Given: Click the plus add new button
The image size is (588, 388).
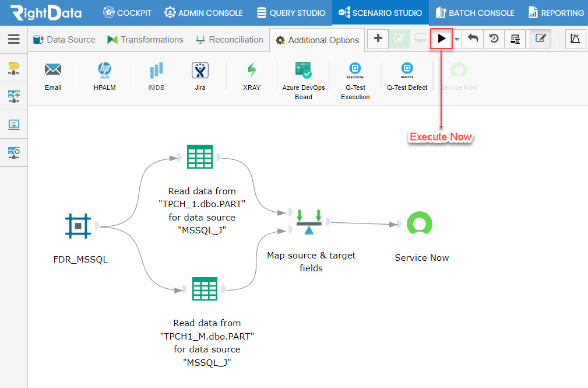Looking at the screenshot, I should (x=378, y=39).
